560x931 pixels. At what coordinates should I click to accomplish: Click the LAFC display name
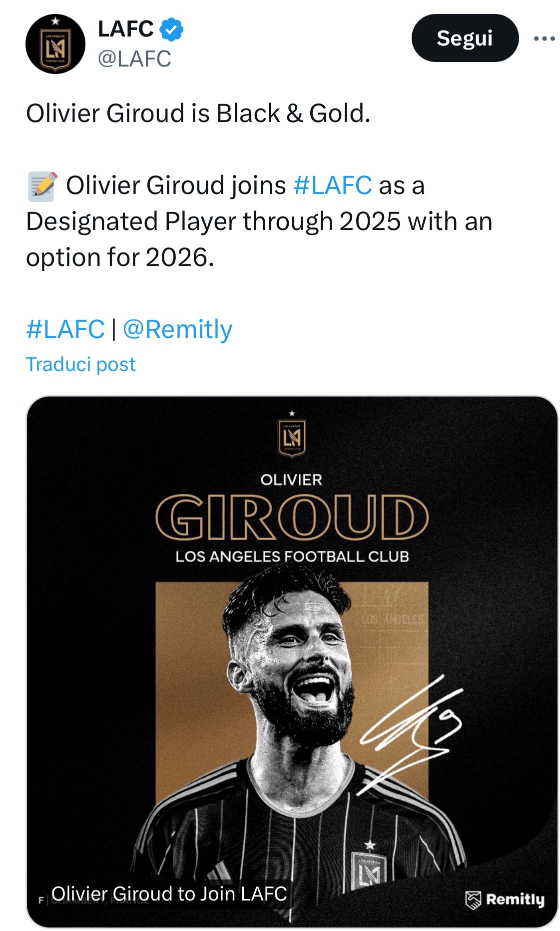click(x=125, y=29)
